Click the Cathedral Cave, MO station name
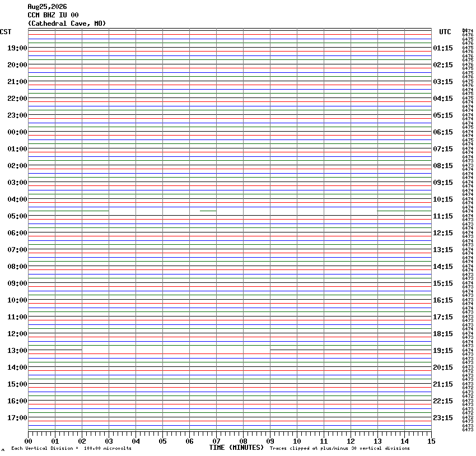The width and height of the screenshot is (476, 456). [x=67, y=24]
